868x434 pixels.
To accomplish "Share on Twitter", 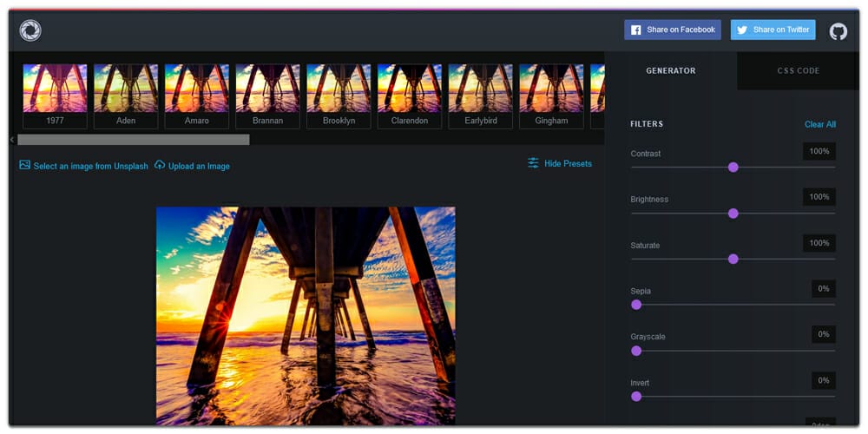I will pos(773,30).
